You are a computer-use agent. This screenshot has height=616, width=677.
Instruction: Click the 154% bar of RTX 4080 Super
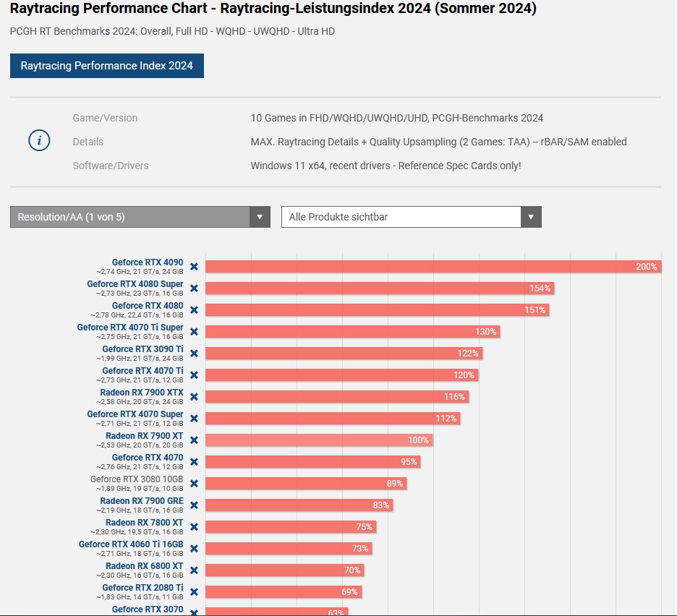[x=380, y=288]
